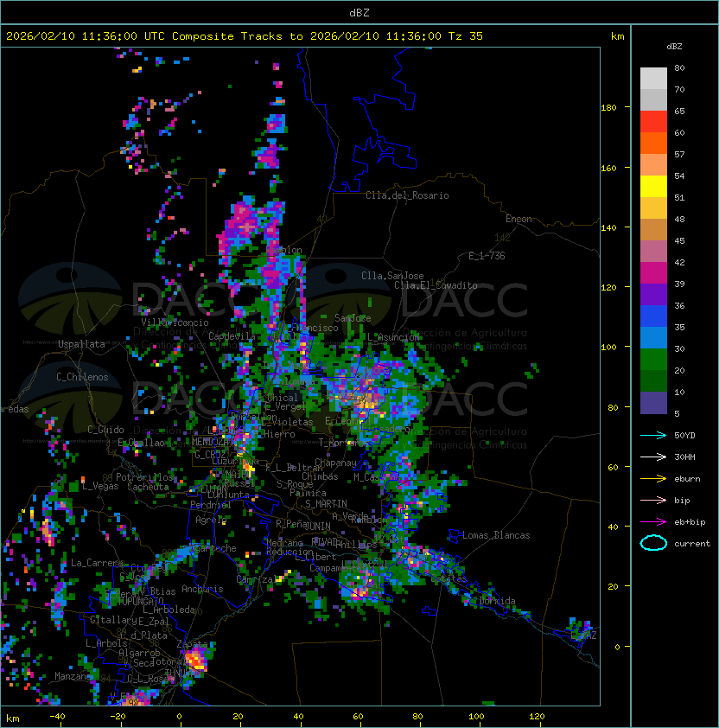Click the 'Composite Tracks' header timestamp text

click(245, 36)
